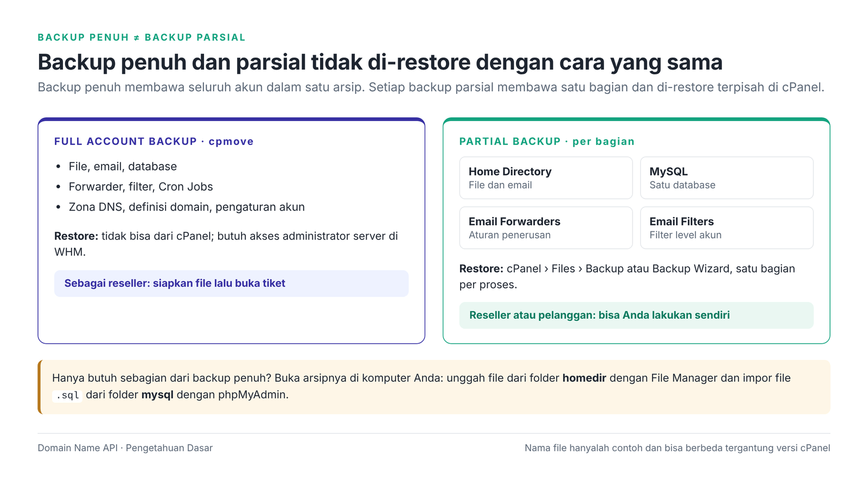Click 'Satu database' description text
868x486 pixels.
682,185
